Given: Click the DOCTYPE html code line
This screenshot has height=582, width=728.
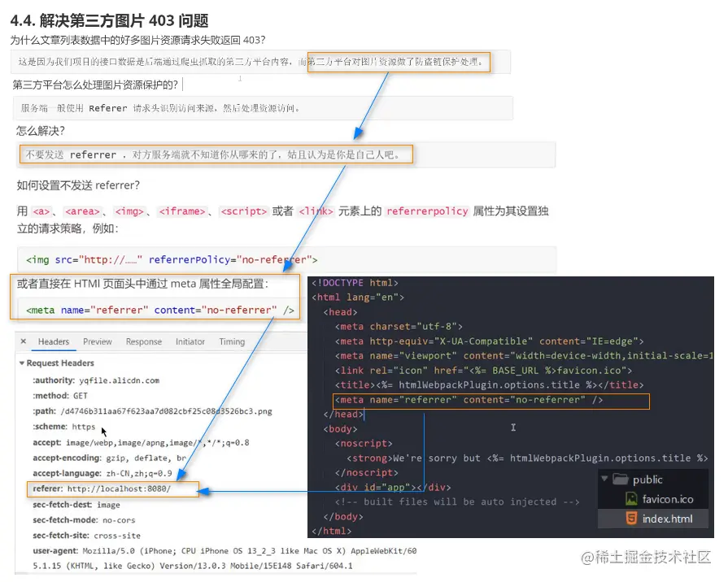Looking at the screenshot, I should [355, 283].
